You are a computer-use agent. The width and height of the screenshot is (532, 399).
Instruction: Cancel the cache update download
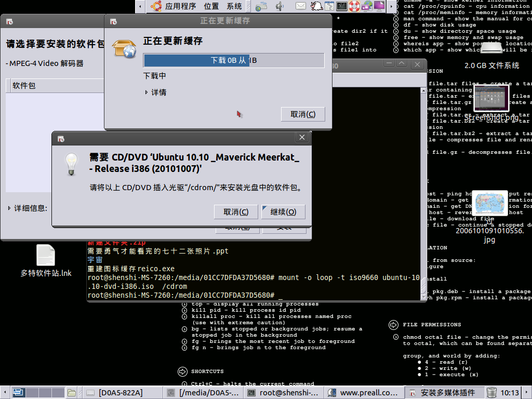pos(303,114)
